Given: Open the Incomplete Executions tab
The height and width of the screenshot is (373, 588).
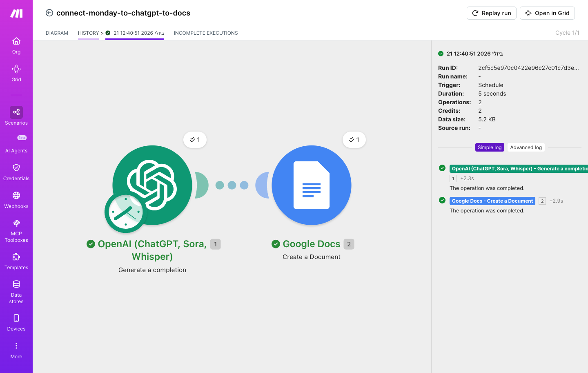Looking at the screenshot, I should pyautogui.click(x=206, y=33).
